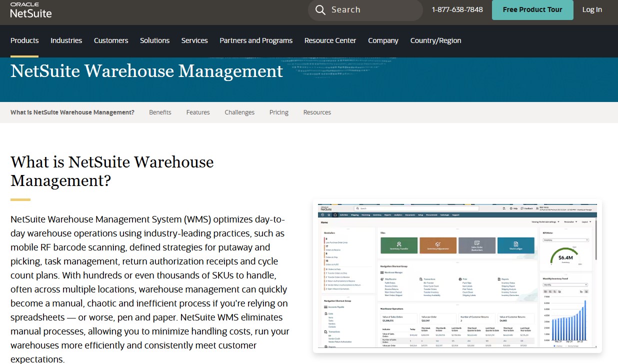This screenshot has width=618, height=364.
Task: Switch to the Pricing tab
Action: (x=279, y=112)
